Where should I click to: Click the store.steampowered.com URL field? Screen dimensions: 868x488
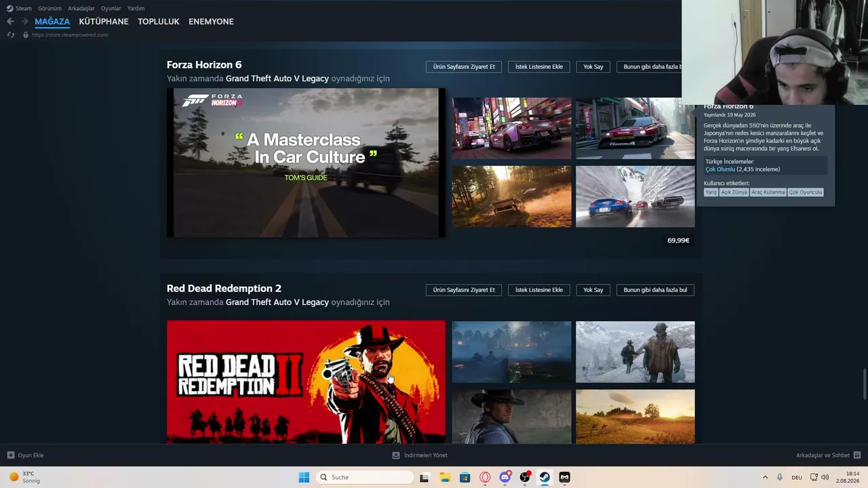tap(70, 35)
